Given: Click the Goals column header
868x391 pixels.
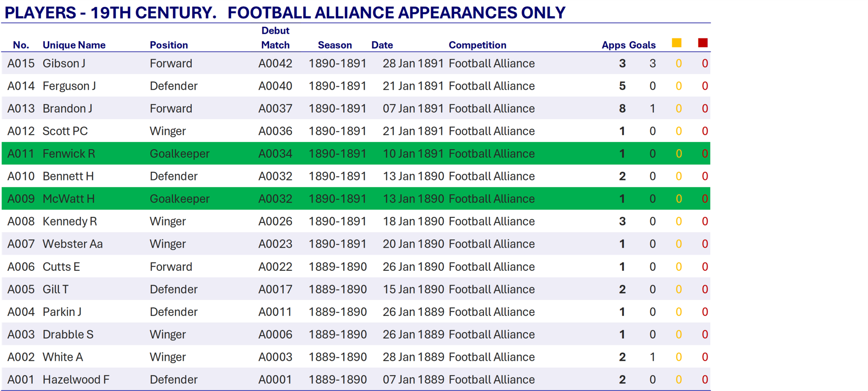Looking at the screenshot, I should 642,45.
